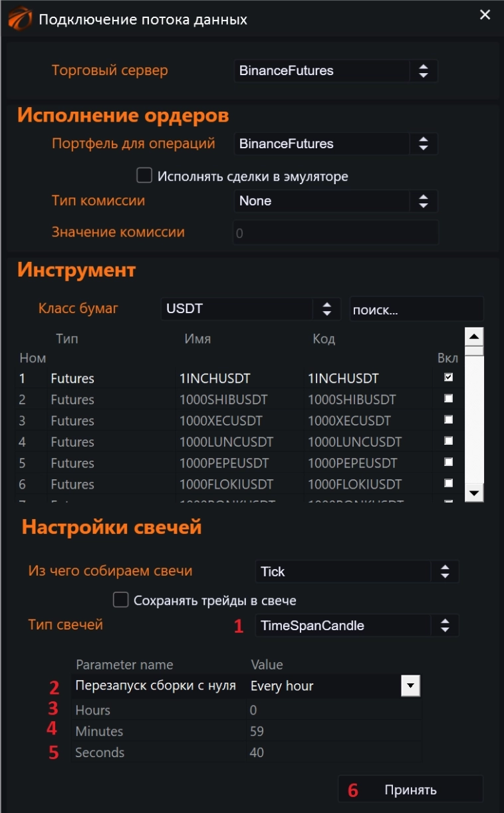The height and width of the screenshot is (813, 504).
Task: Click the stepper arrows next to Tick source
Action: [445, 571]
